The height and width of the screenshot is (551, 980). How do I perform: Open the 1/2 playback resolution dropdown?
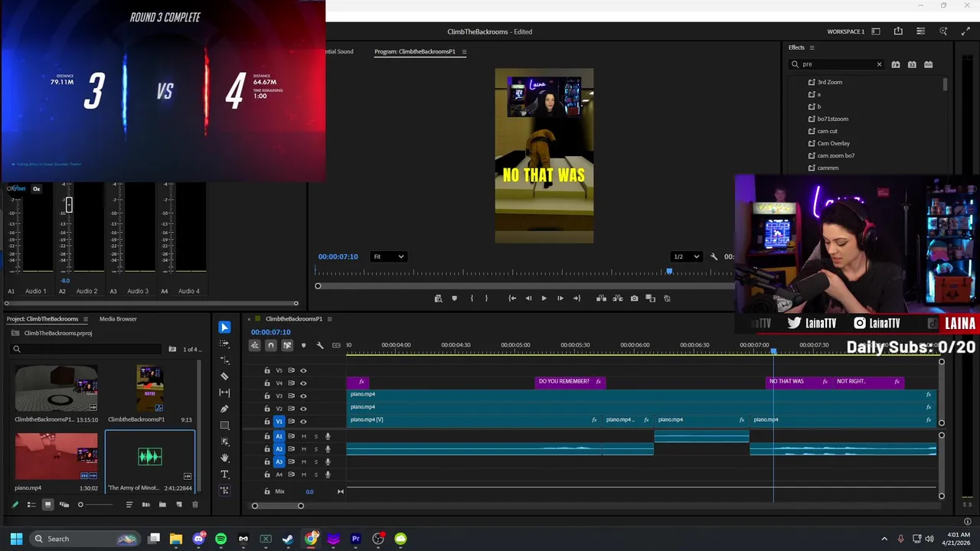pos(685,257)
